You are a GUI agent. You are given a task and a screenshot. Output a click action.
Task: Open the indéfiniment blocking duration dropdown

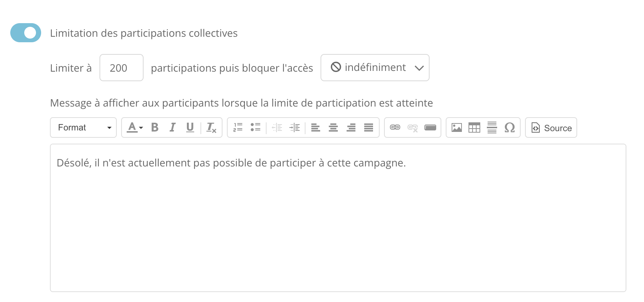(375, 68)
